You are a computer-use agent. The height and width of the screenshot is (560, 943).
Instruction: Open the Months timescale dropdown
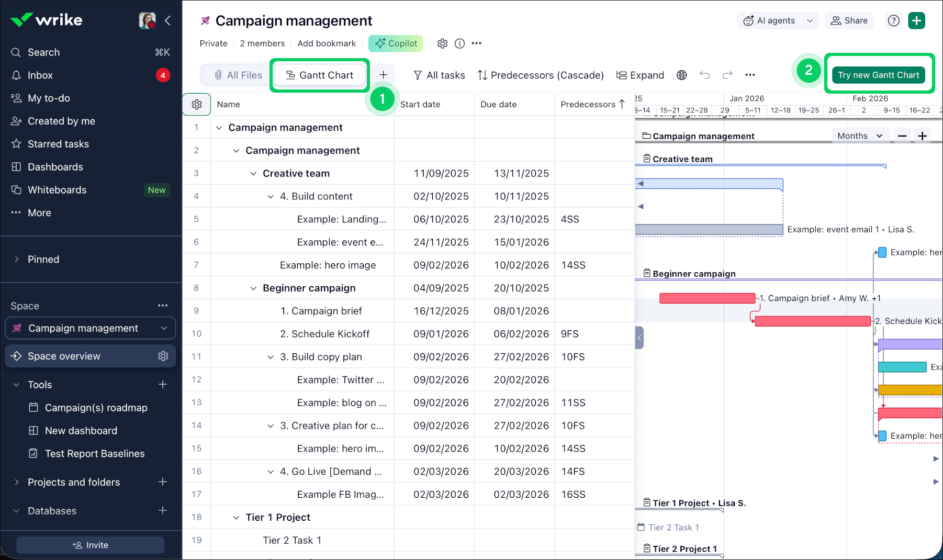pos(860,136)
